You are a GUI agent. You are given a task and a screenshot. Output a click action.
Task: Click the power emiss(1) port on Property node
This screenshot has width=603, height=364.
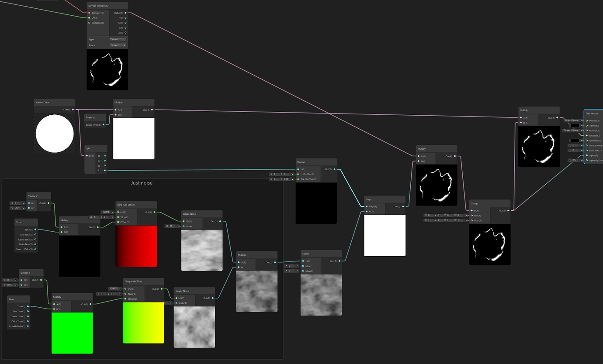click(103, 125)
